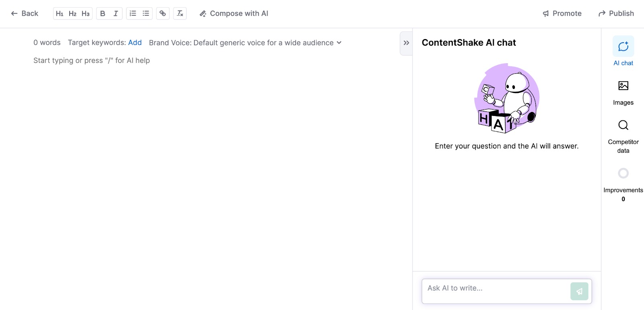The width and height of the screenshot is (644, 310).
Task: Click the 0 words counter
Action: [x=47, y=43]
